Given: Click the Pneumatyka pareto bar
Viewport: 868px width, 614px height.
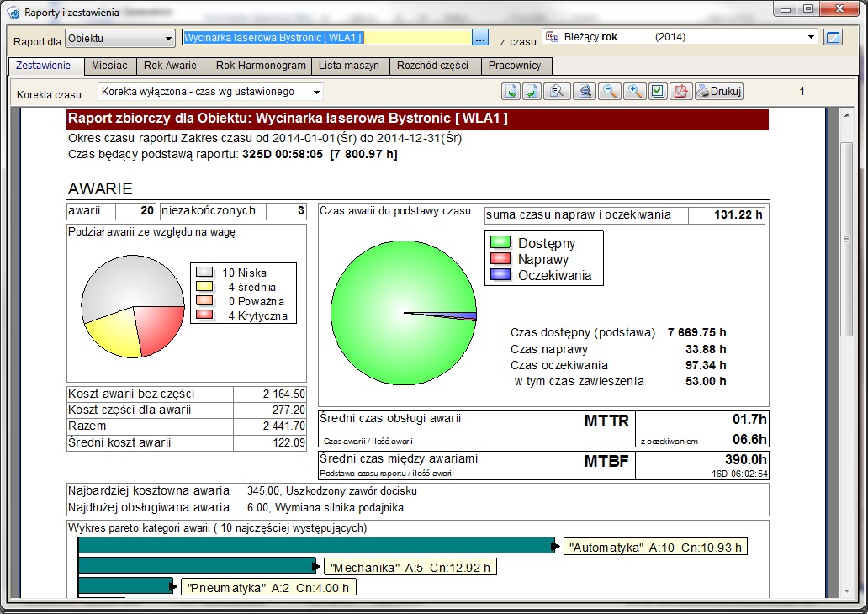Looking at the screenshot, I should click(x=125, y=585).
